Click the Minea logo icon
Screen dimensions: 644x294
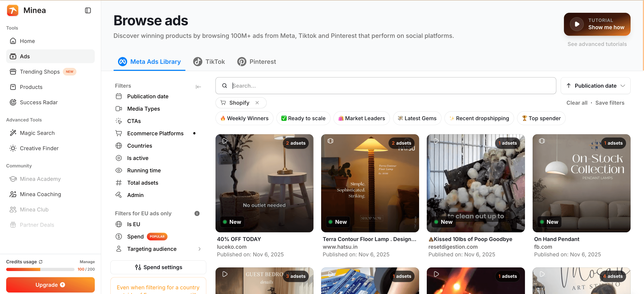[13, 10]
